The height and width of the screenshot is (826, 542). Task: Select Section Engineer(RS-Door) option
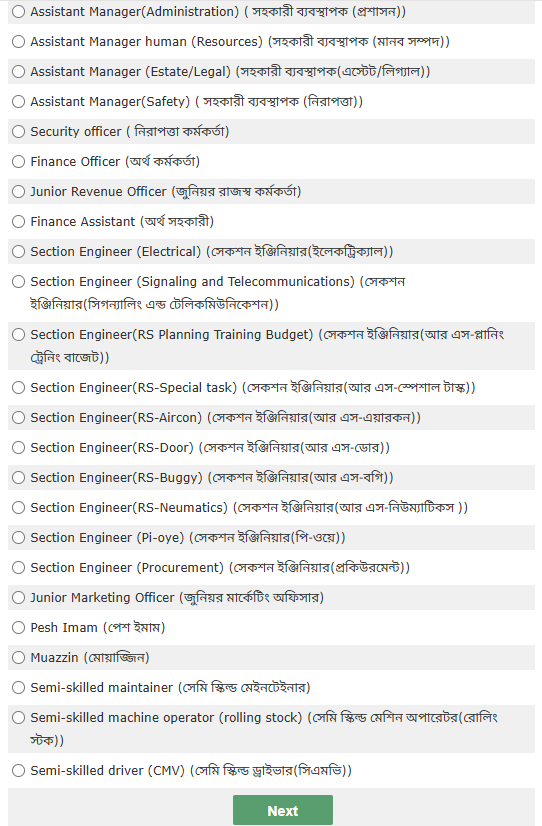tap(18, 447)
